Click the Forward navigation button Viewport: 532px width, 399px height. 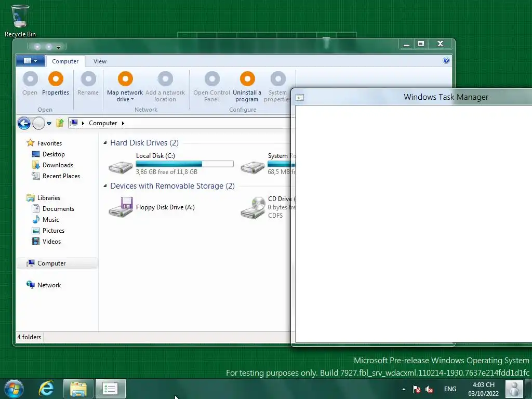(38, 123)
